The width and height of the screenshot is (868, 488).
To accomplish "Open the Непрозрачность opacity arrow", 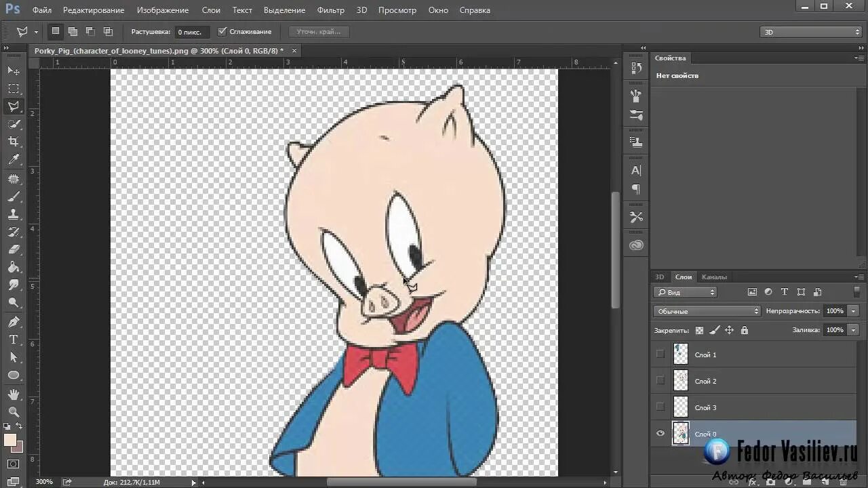I will coord(853,310).
